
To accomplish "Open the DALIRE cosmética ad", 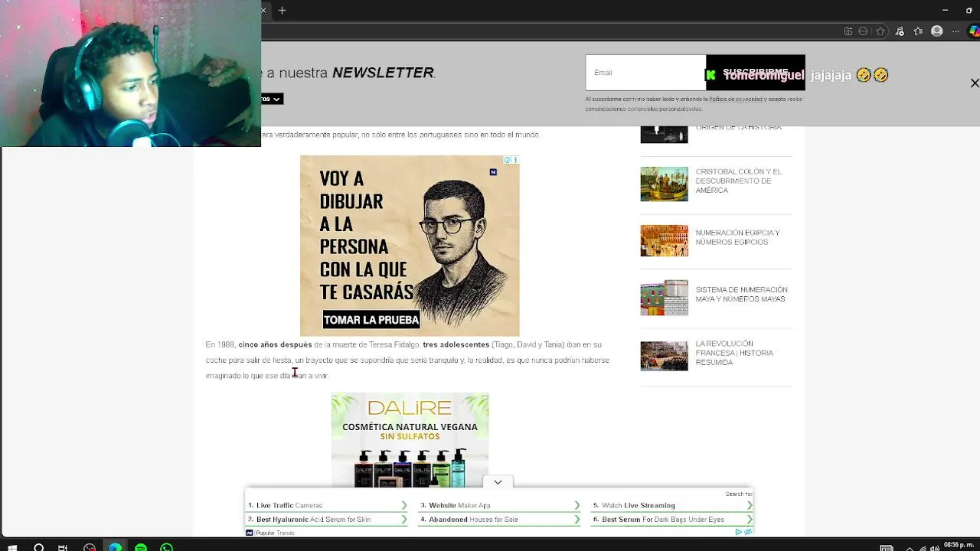I will coord(410,440).
